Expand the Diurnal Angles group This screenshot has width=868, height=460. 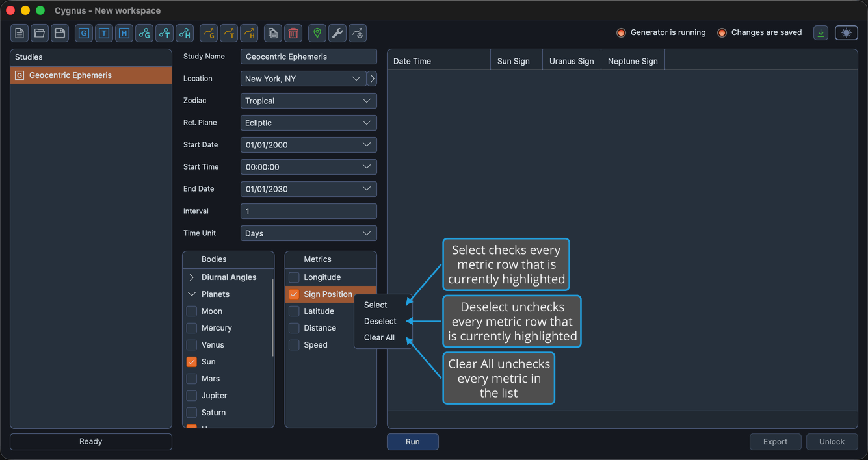[192, 277]
